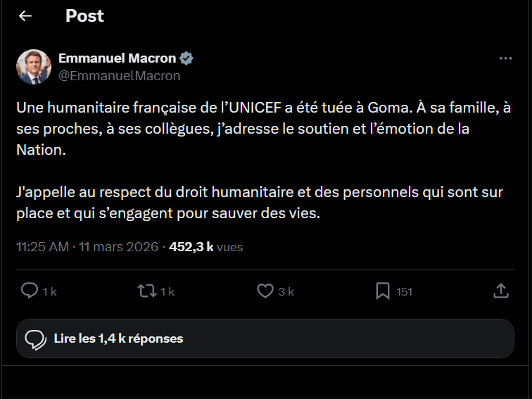Click the speech bubbles icon beside réponses
532x399 pixels.
point(35,339)
